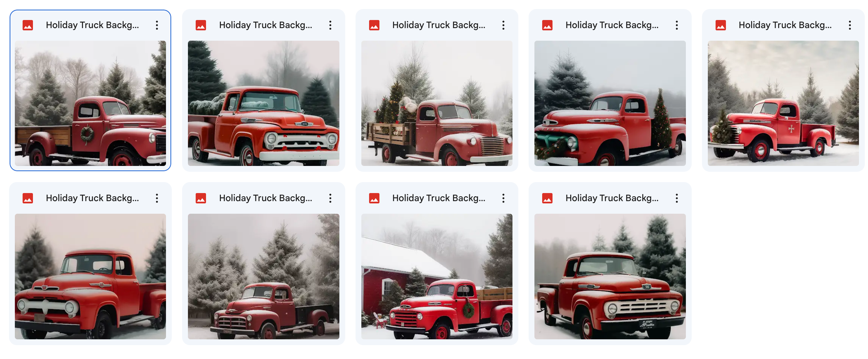Open three-dot menu of second bottom-row file
The image size is (868, 359).
click(330, 198)
